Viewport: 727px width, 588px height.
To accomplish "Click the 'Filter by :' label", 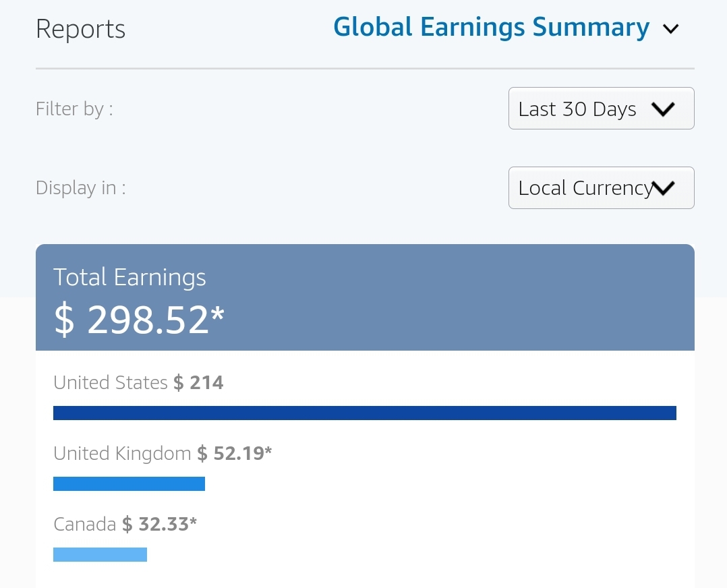I will pyautogui.click(x=74, y=109).
